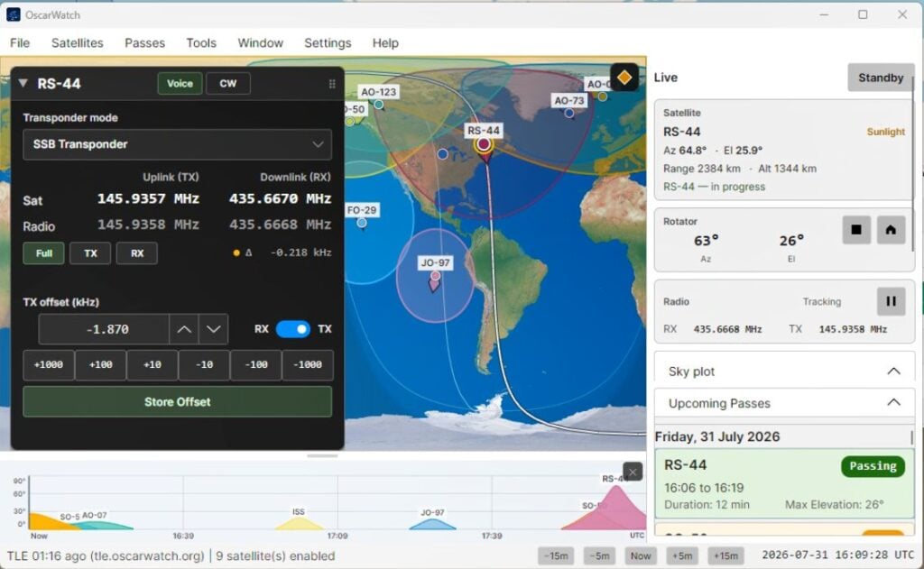Select TX only tracking mode

[x=90, y=253]
